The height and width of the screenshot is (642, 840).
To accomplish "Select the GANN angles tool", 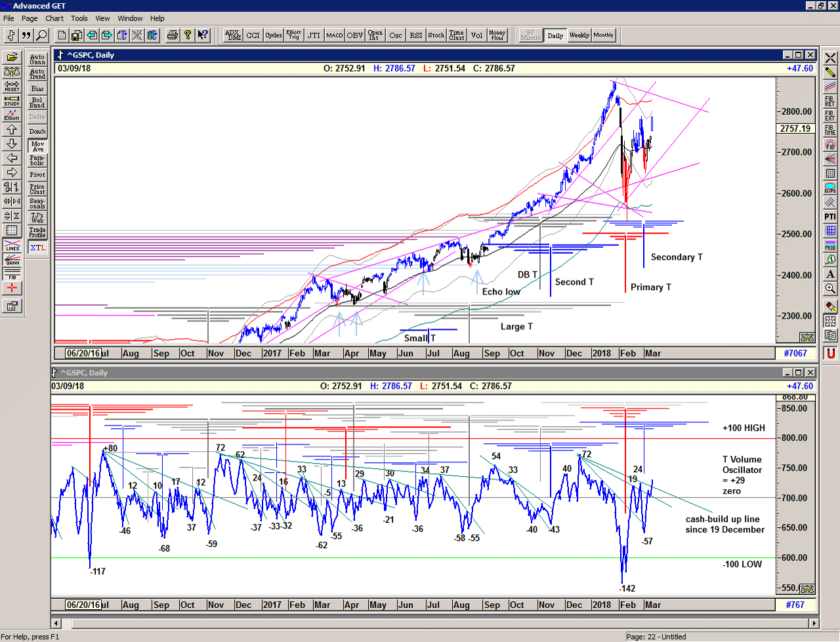I will 12,259.
